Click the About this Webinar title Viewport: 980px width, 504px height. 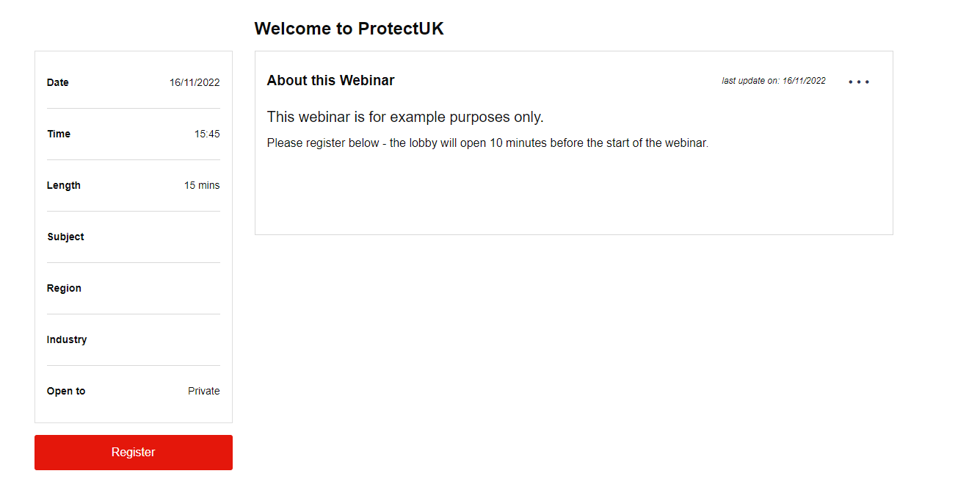(x=330, y=80)
